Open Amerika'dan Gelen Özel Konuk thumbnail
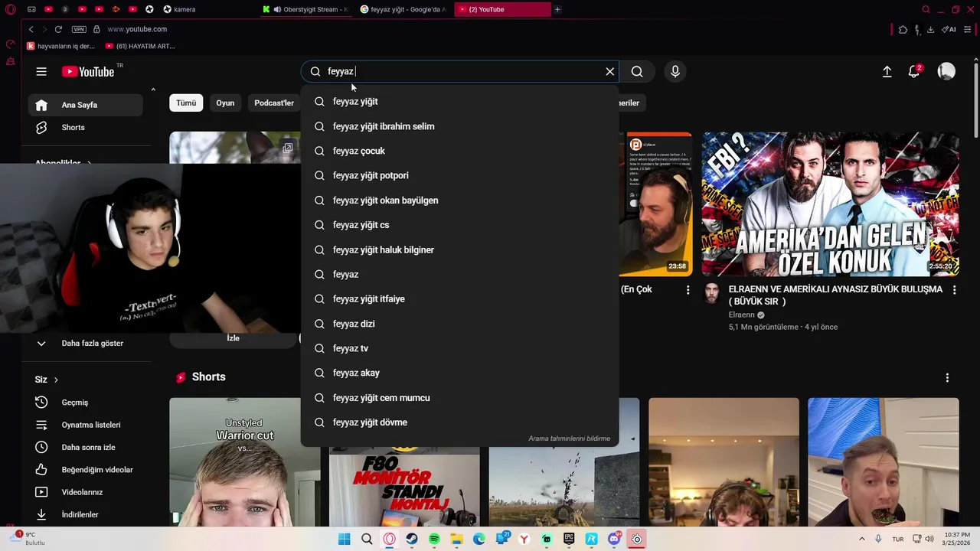 [x=830, y=204]
